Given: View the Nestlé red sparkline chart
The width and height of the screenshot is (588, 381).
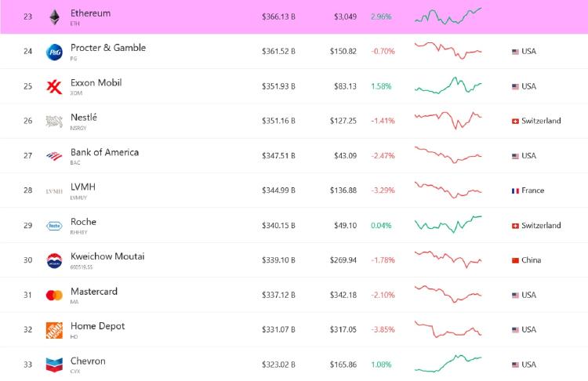Looking at the screenshot, I should [448, 120].
